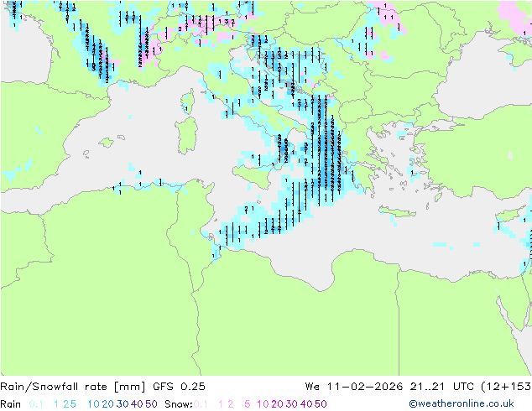Screen dimensions: 532x411
Task: Select the magenta 20 snow legend value
Action: 277,404
